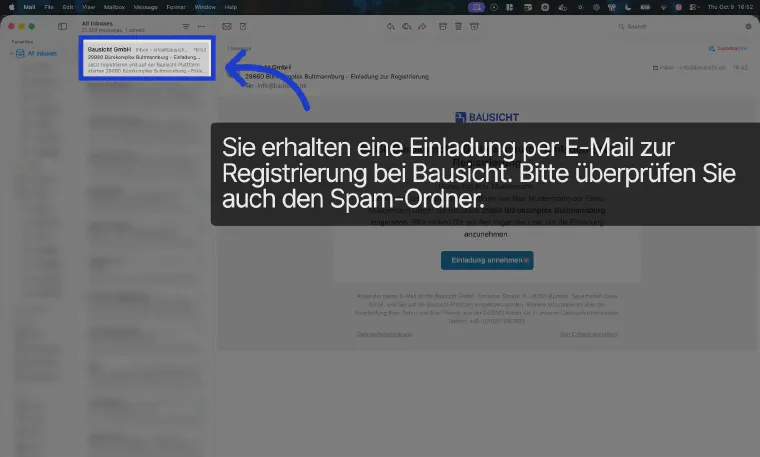Open the message list more options ellipsis
Viewport: 760px width, 457px height.
coord(201,27)
